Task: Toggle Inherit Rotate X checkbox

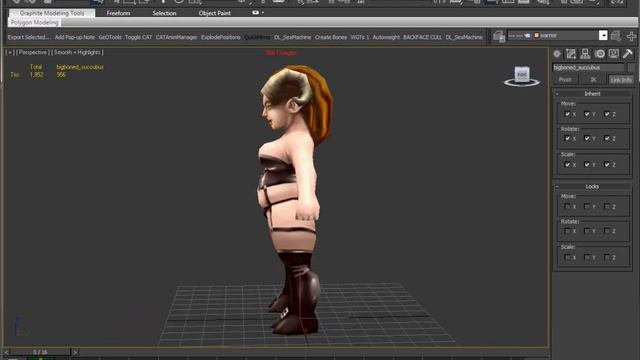Action: pos(567,139)
